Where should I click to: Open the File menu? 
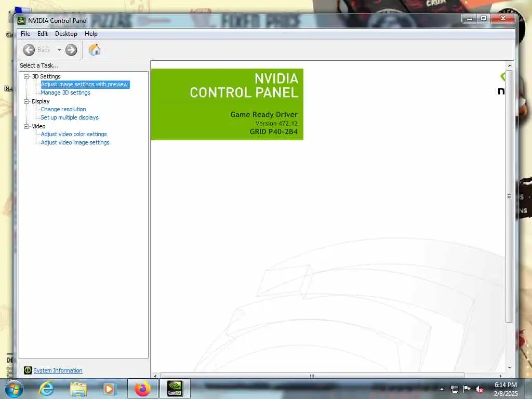point(25,34)
